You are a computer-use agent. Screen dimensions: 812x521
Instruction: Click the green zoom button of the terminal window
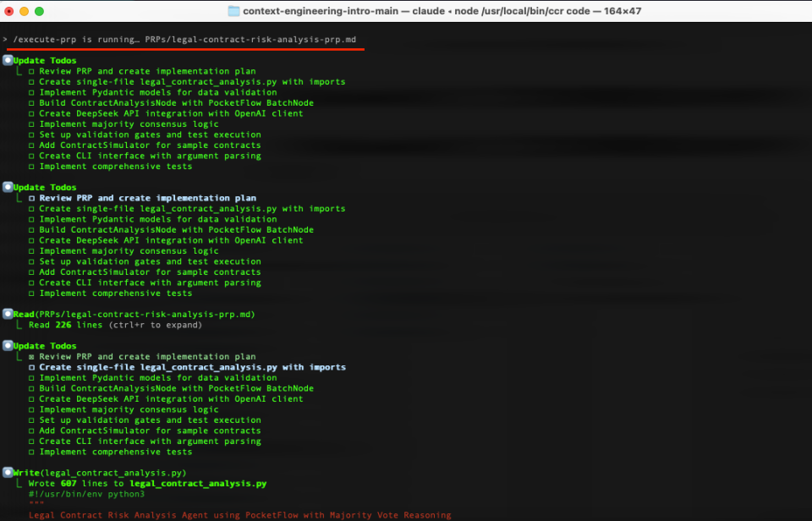pyautogui.click(x=40, y=11)
